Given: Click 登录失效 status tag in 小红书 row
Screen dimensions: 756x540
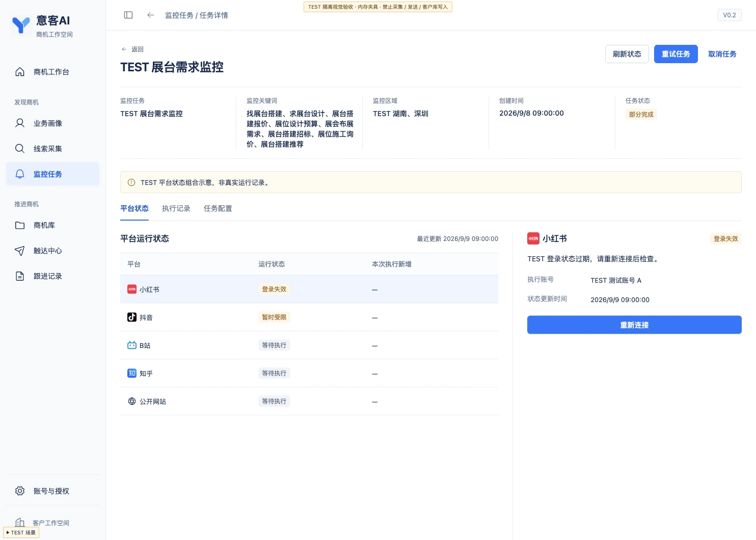Looking at the screenshot, I should 274,289.
